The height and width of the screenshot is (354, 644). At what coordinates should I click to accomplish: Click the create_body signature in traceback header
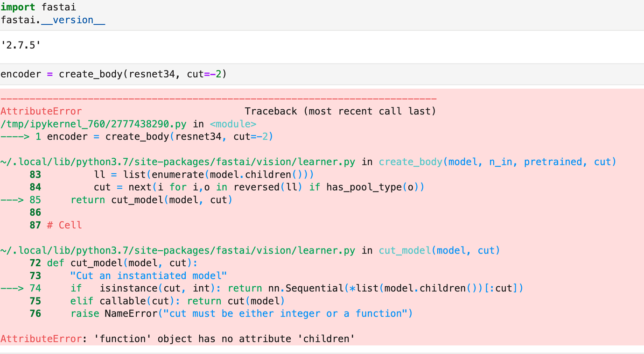pos(497,161)
